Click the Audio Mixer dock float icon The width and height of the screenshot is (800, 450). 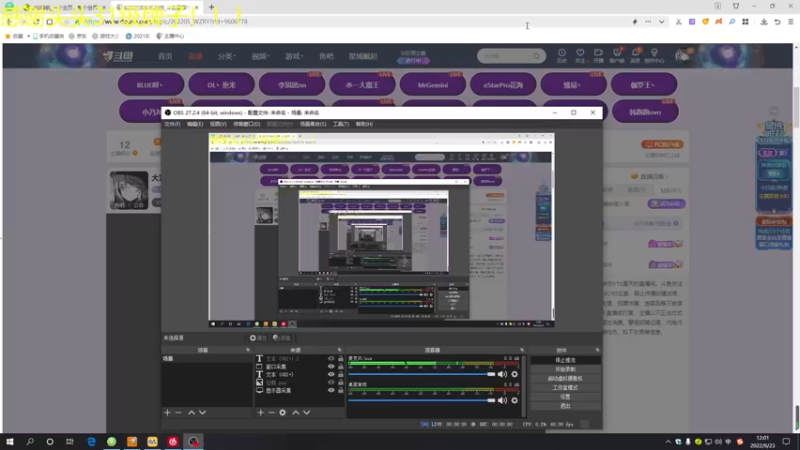coord(521,350)
